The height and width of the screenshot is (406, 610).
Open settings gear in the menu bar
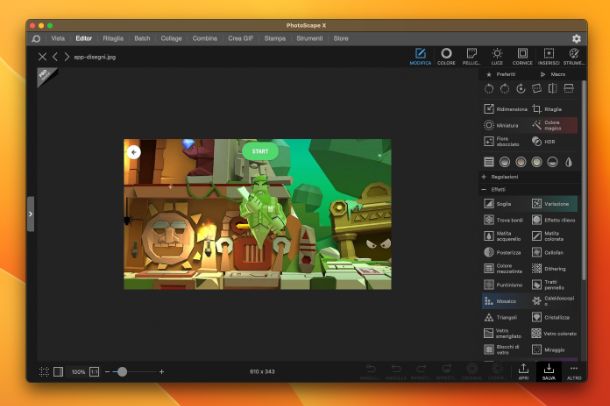(576, 38)
